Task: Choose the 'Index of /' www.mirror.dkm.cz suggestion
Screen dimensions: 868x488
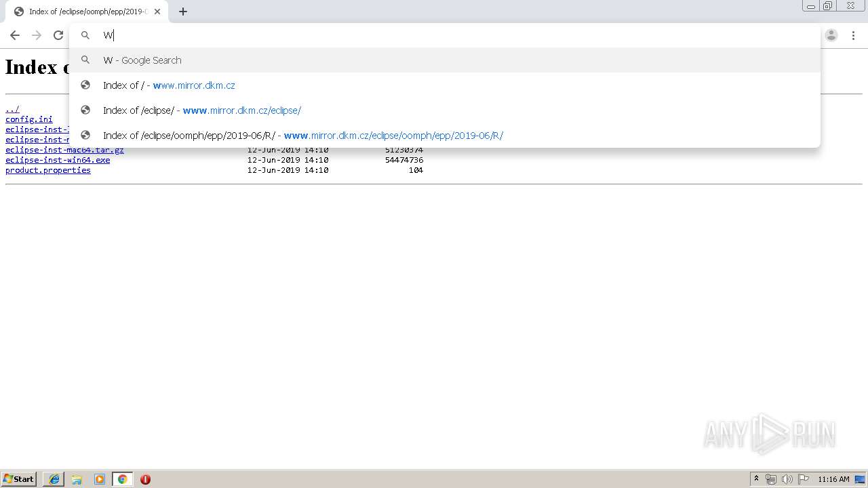Action: pyautogui.click(x=445, y=85)
